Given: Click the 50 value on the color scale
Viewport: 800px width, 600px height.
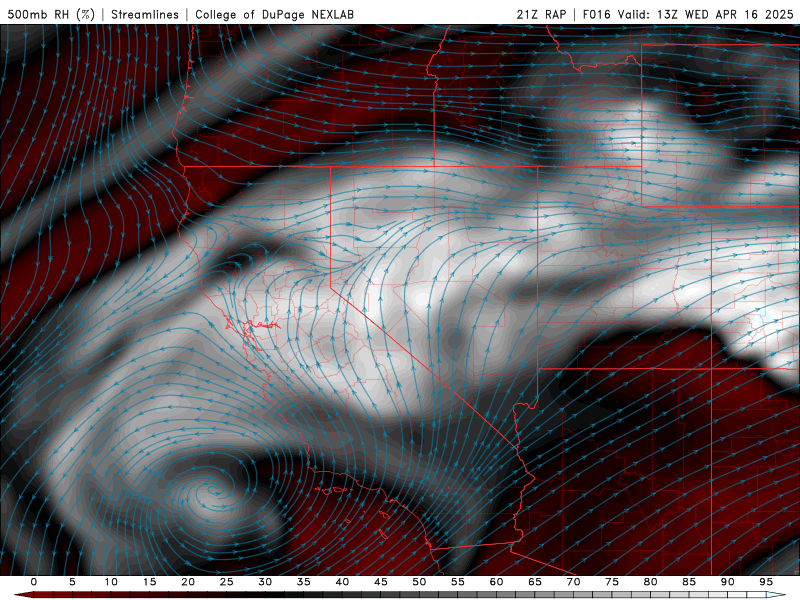Looking at the screenshot, I should pyautogui.click(x=419, y=582).
